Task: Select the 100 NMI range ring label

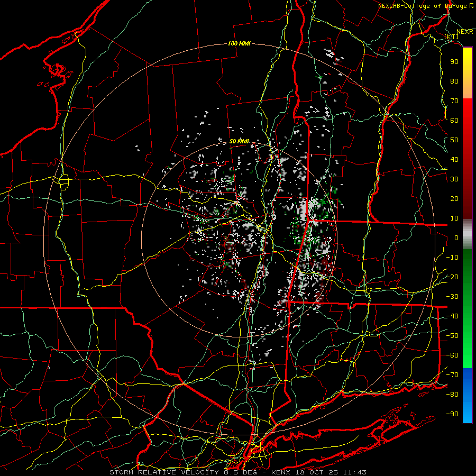Action: [239, 43]
